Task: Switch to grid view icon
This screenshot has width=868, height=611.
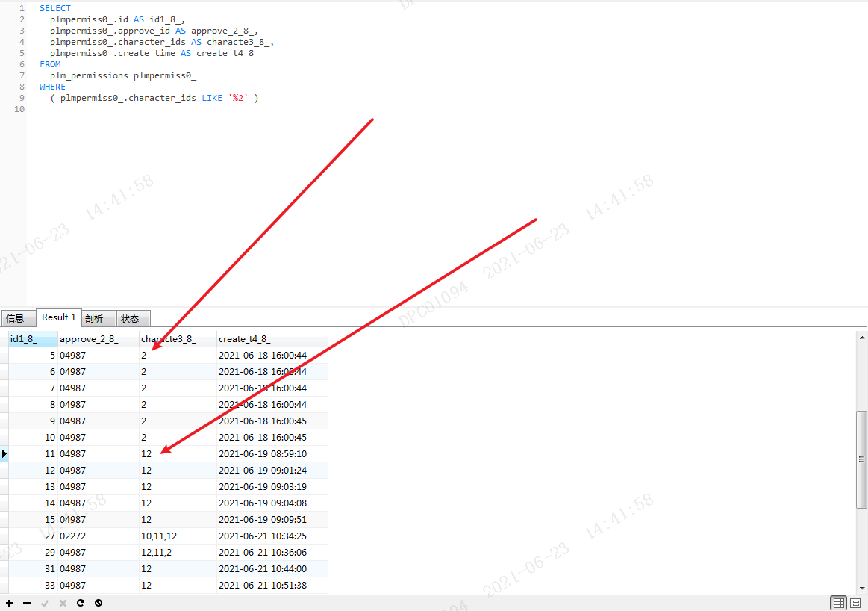Action: pyautogui.click(x=839, y=603)
